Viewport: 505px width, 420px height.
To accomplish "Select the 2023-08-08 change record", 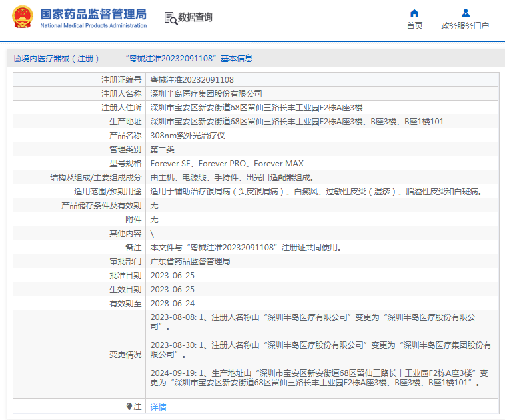I will (312, 322).
